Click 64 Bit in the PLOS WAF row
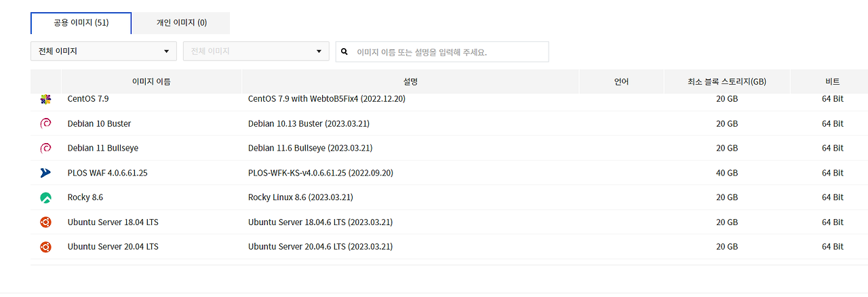 (833, 173)
